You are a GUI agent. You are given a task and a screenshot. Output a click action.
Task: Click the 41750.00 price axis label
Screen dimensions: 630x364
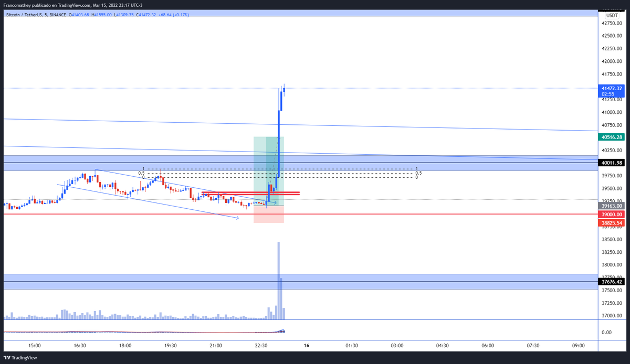(x=612, y=74)
